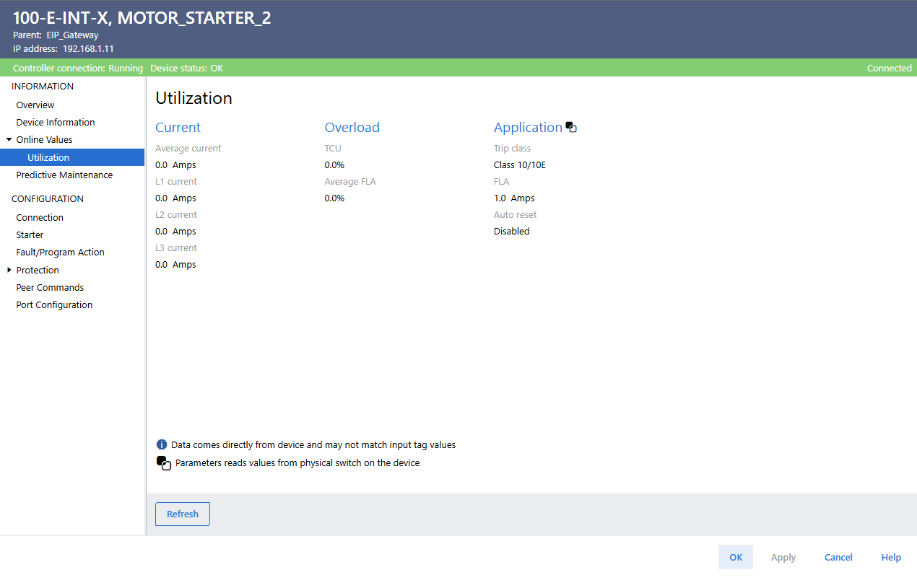This screenshot has width=917, height=588.
Task: Select Protection in the sidebar
Action: (38, 270)
